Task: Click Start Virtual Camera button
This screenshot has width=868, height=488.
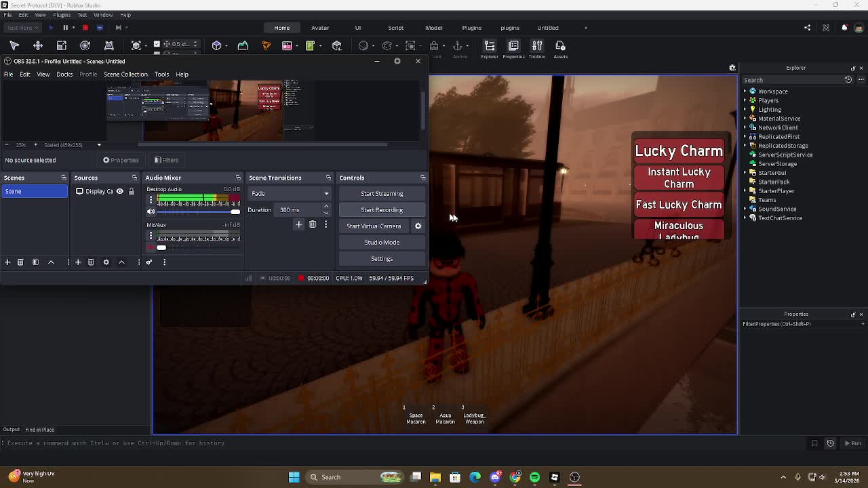Action: [374, 226]
